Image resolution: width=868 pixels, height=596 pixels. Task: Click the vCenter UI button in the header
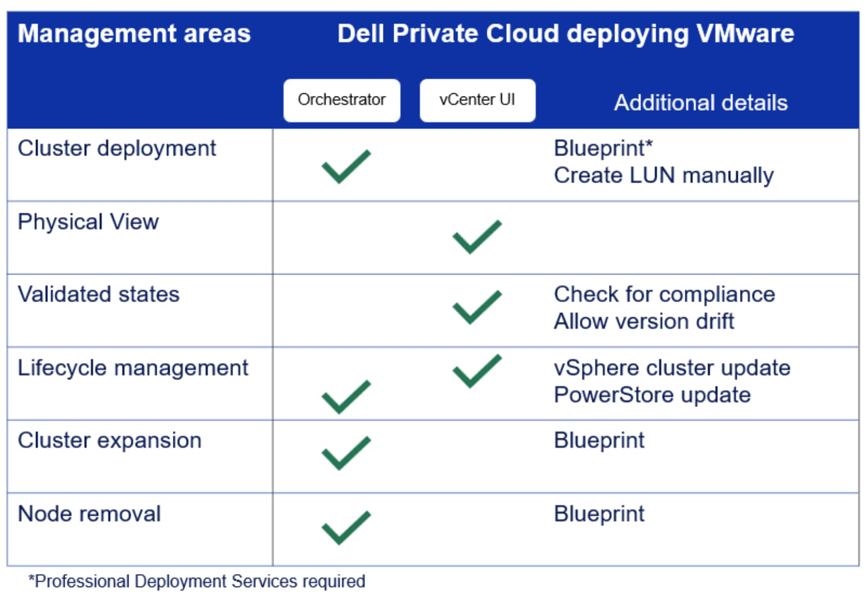[x=477, y=100]
